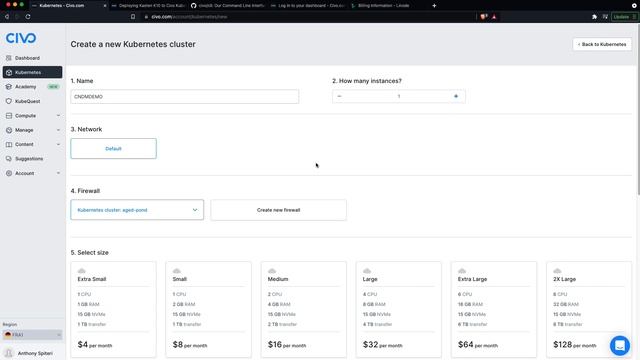640x360 pixels.
Task: Click the Extra Small cloud icon
Action: click(82, 271)
